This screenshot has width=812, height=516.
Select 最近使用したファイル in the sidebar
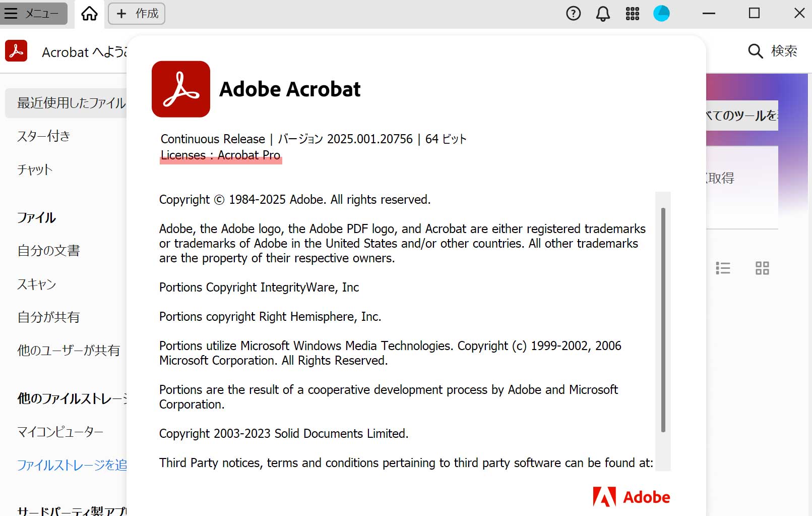[66, 103]
